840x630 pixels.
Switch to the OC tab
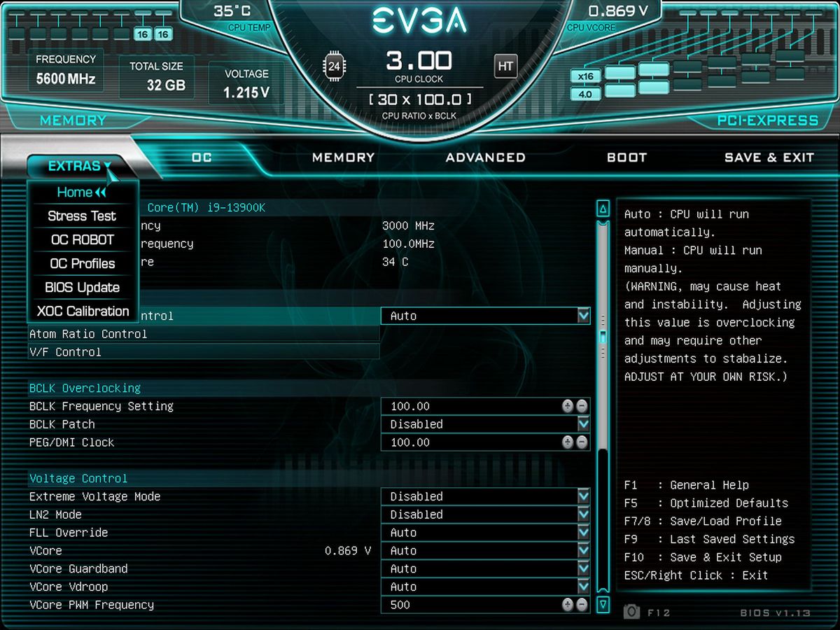pos(202,157)
